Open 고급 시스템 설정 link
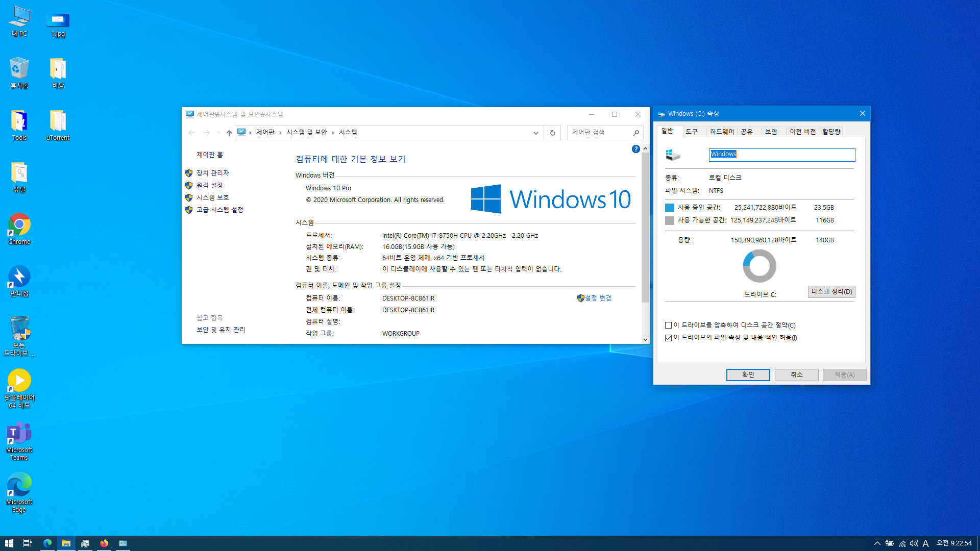Screen dimensions: 980x551 click(x=219, y=210)
